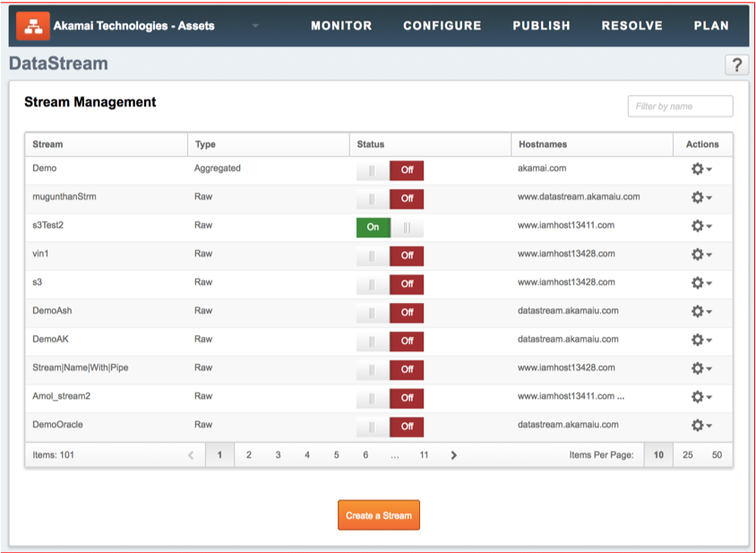Select page 1 in pagination

click(219, 455)
